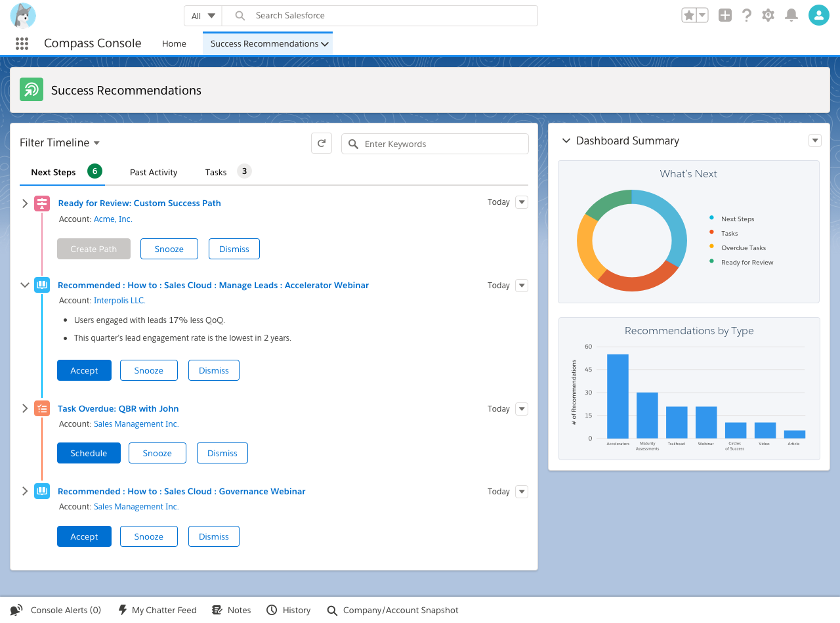Expand the Ready for Review item
This screenshot has height=623, width=840.
click(x=25, y=204)
